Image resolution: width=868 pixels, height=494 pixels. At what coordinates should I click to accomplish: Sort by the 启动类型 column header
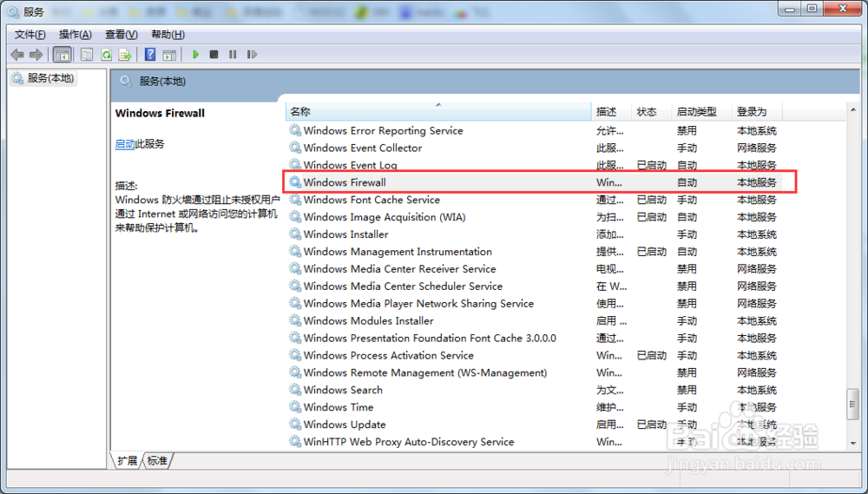pos(701,112)
